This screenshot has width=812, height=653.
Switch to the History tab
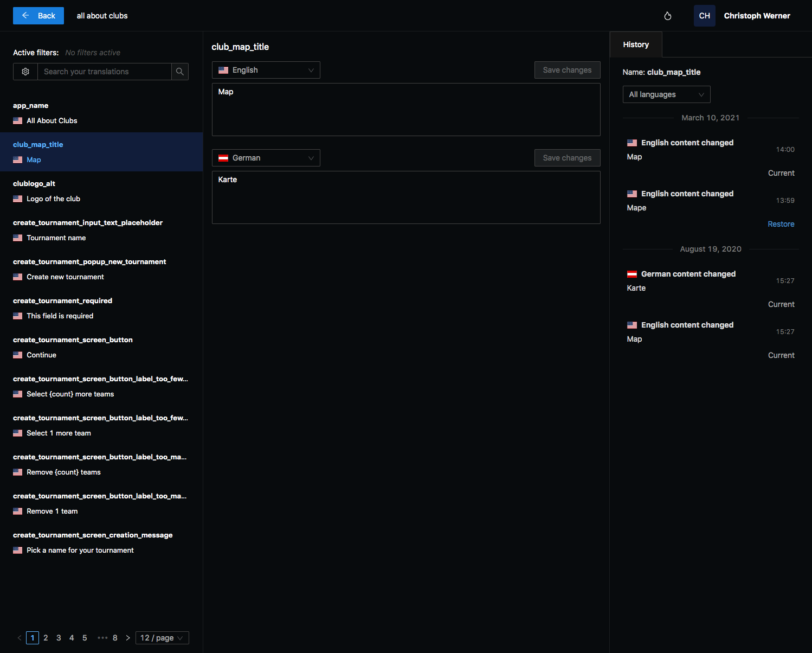point(636,44)
